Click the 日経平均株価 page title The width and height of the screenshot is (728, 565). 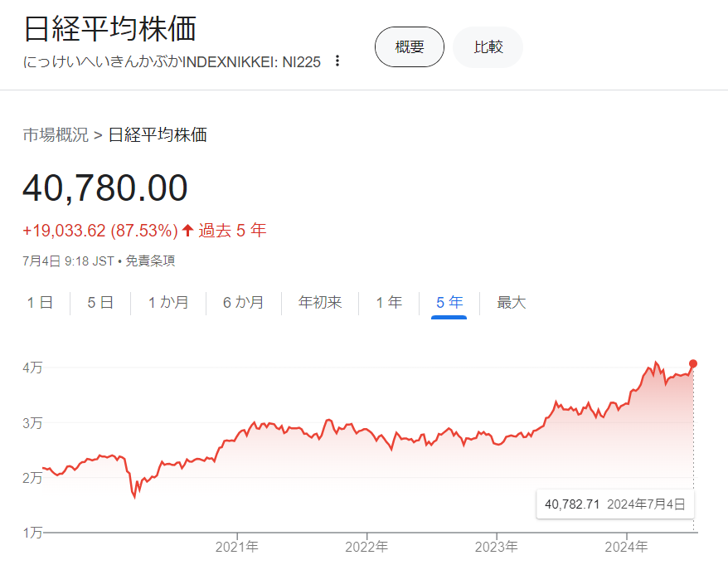[x=110, y=29]
